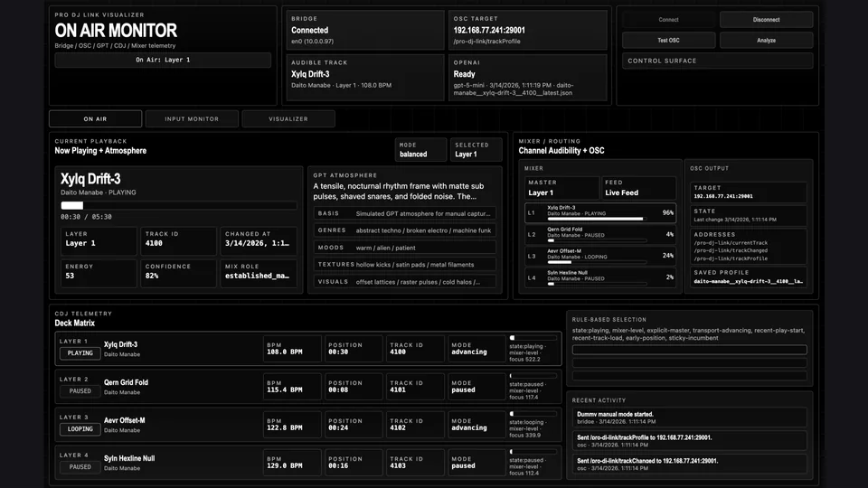This screenshot has width=868, height=488.
Task: Click the Visuals row offset lattices
Action: [x=405, y=282]
